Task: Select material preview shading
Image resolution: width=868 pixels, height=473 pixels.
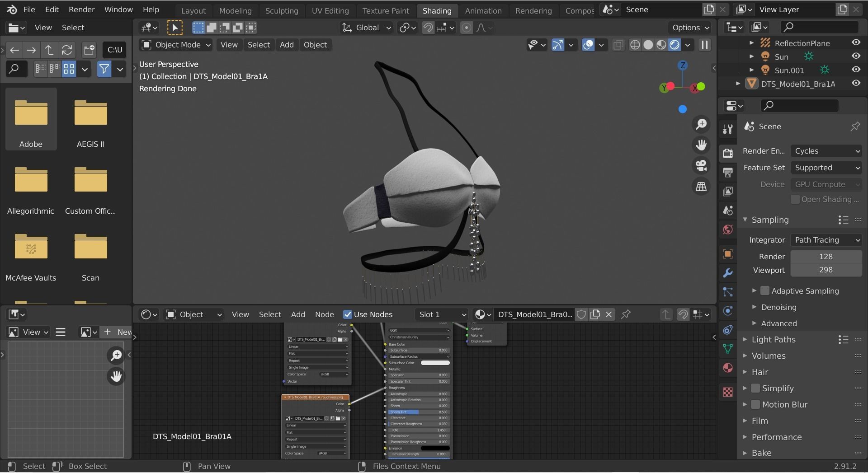Action: coord(661,45)
